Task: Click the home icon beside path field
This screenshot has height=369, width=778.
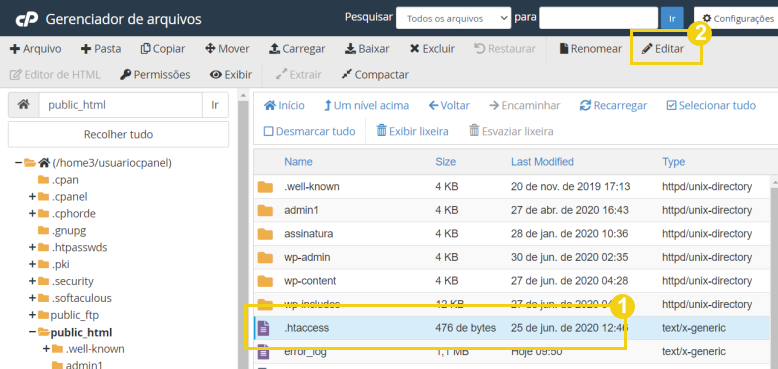Action: coord(23,105)
